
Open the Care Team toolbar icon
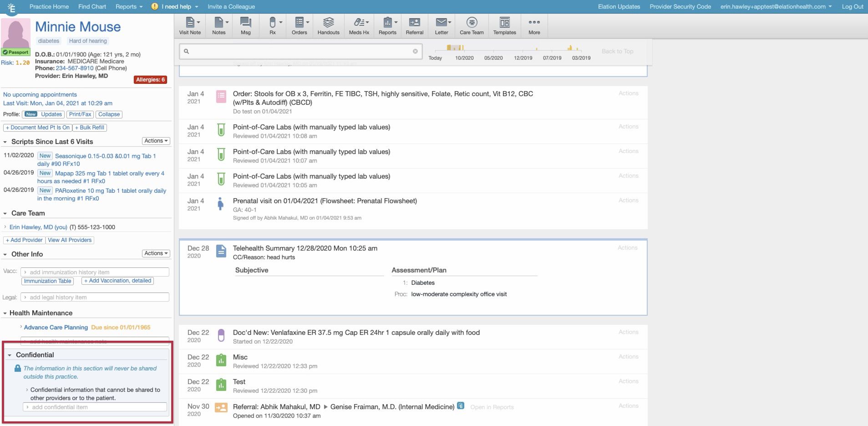pos(472,26)
